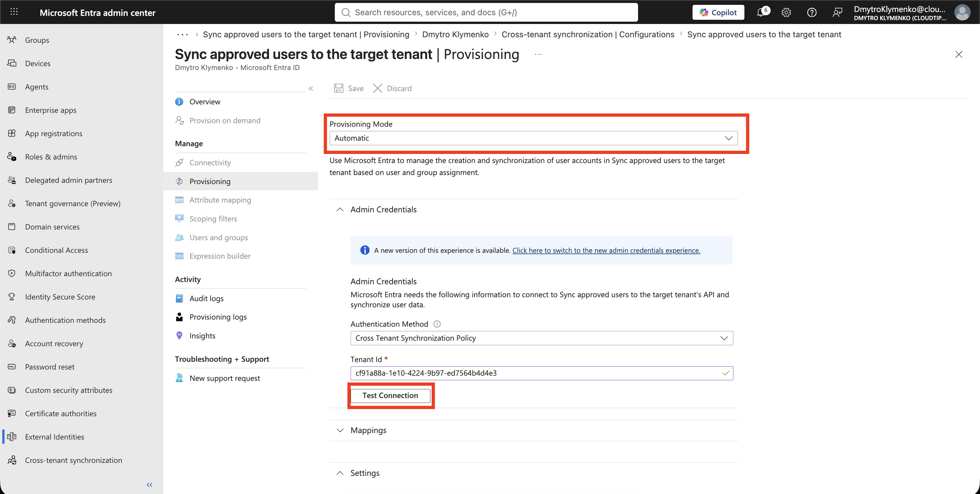This screenshot has width=980, height=494.
Task: Open the Provisioning Mode dropdown
Action: [x=533, y=138]
